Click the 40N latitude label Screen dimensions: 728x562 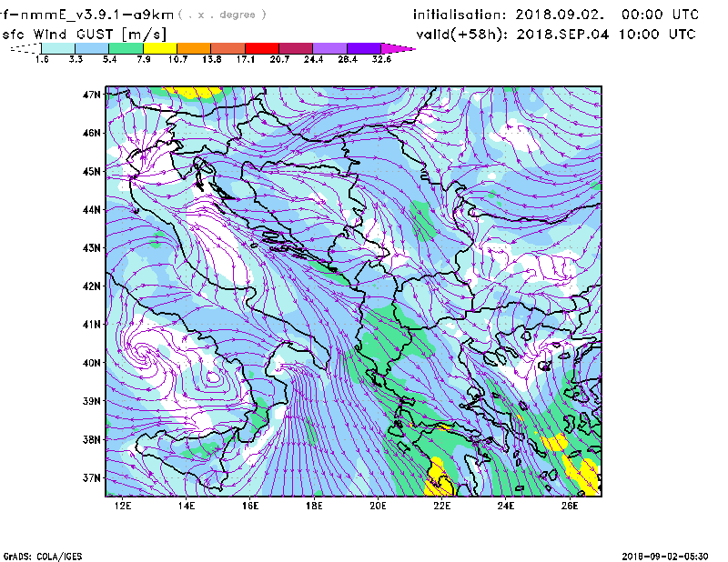click(x=92, y=363)
